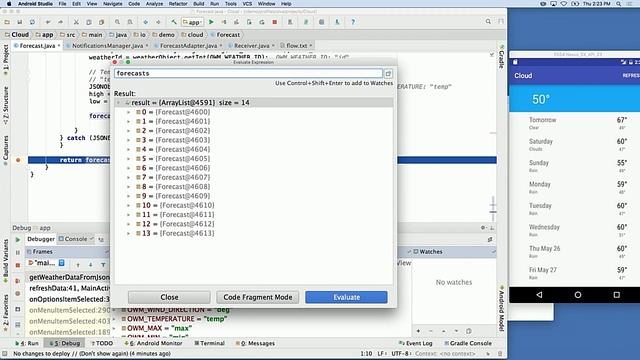This screenshot has width=640, height=360.
Task: Click the forecasts expression input field
Action: [248, 73]
